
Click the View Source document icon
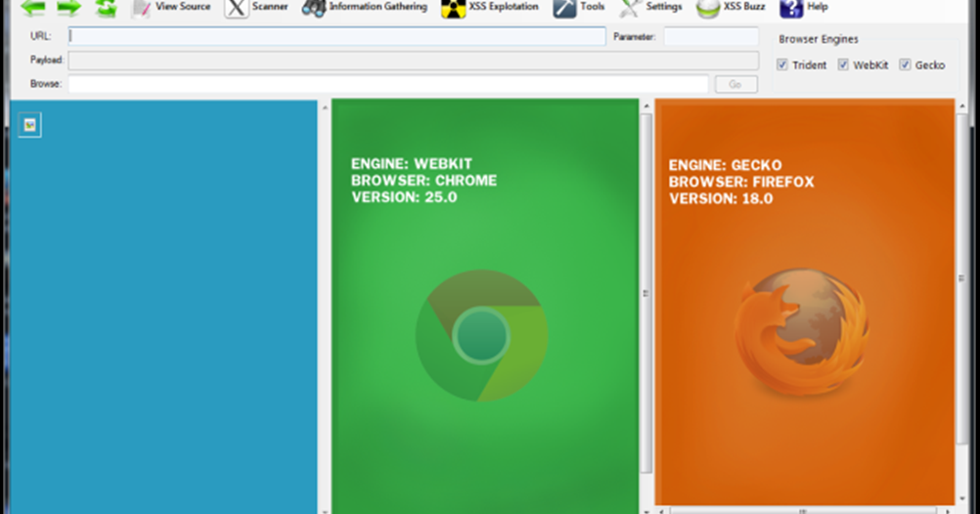click(x=141, y=8)
